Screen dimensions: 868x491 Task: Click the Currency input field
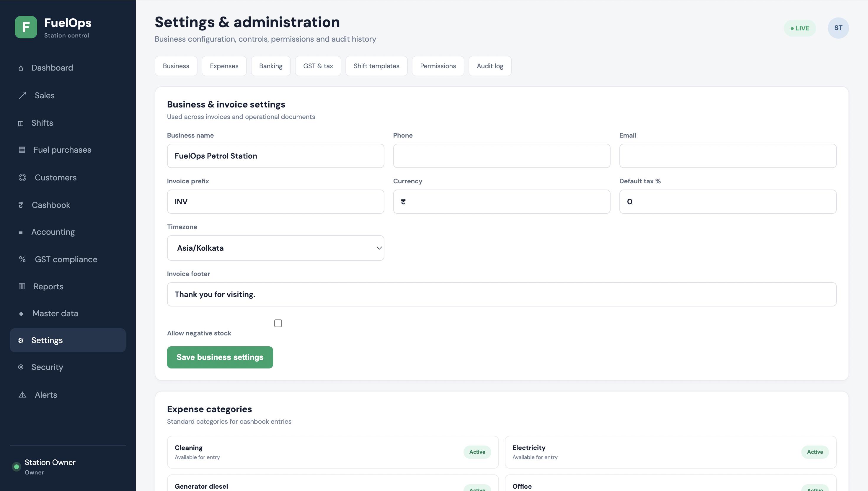(501, 202)
